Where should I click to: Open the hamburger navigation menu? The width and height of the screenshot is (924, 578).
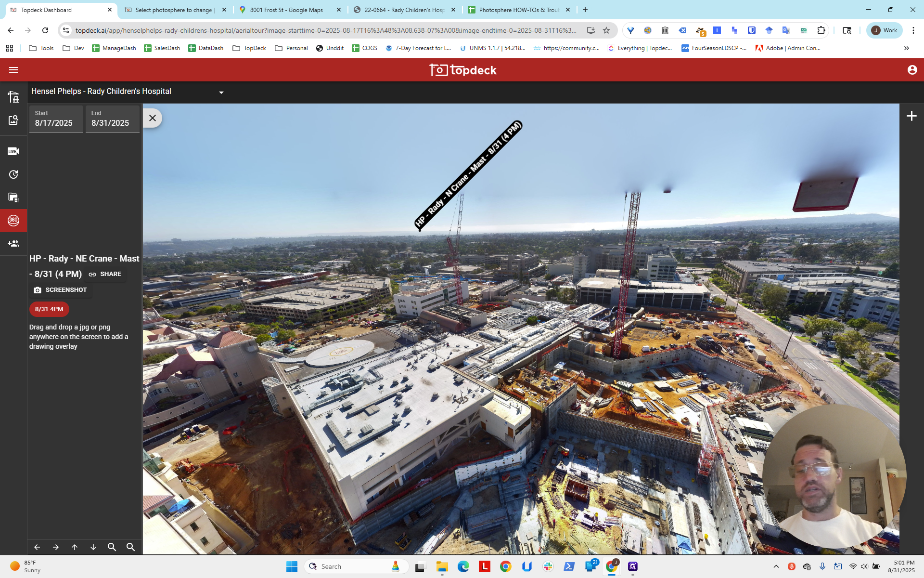13,70
